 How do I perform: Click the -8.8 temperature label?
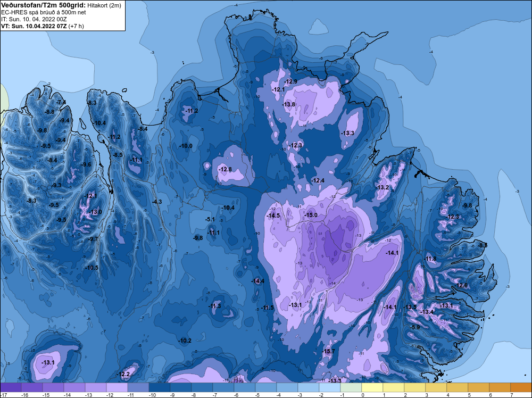(49, 112)
